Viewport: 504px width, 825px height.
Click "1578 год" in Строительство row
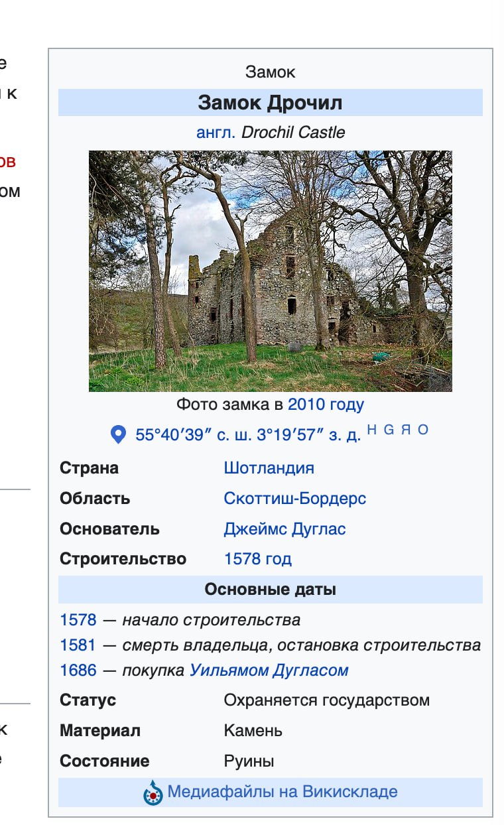[257, 559]
